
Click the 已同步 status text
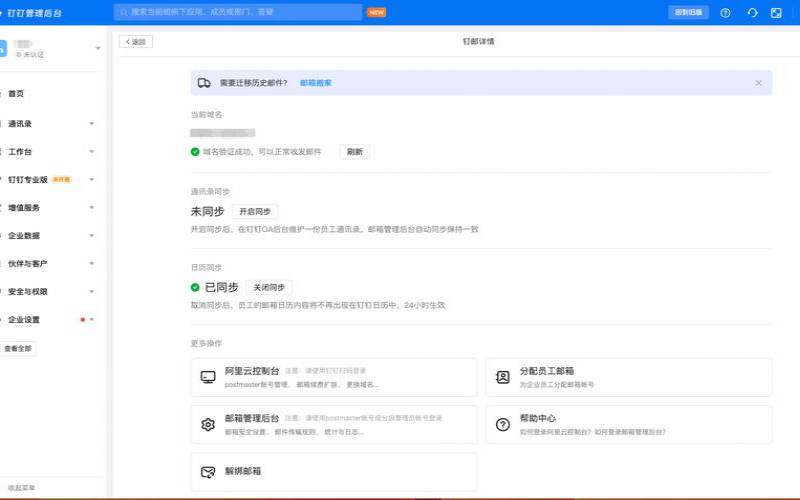click(221, 287)
